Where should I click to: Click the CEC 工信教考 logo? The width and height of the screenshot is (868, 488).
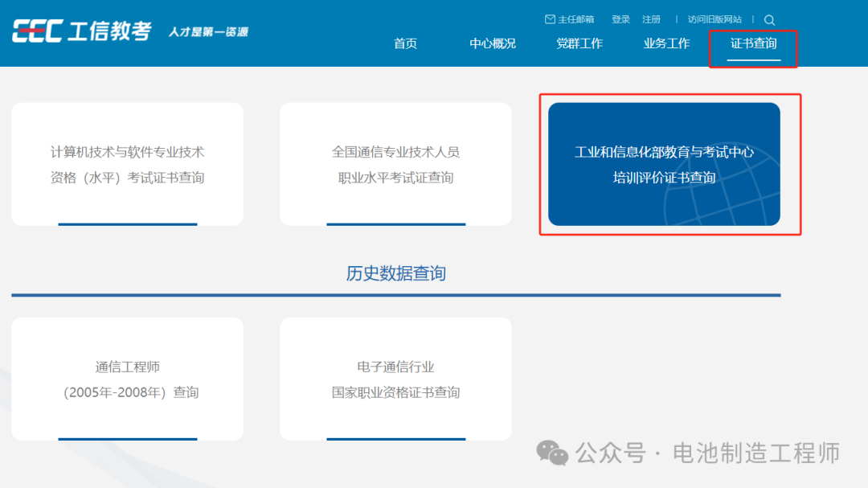click(81, 31)
